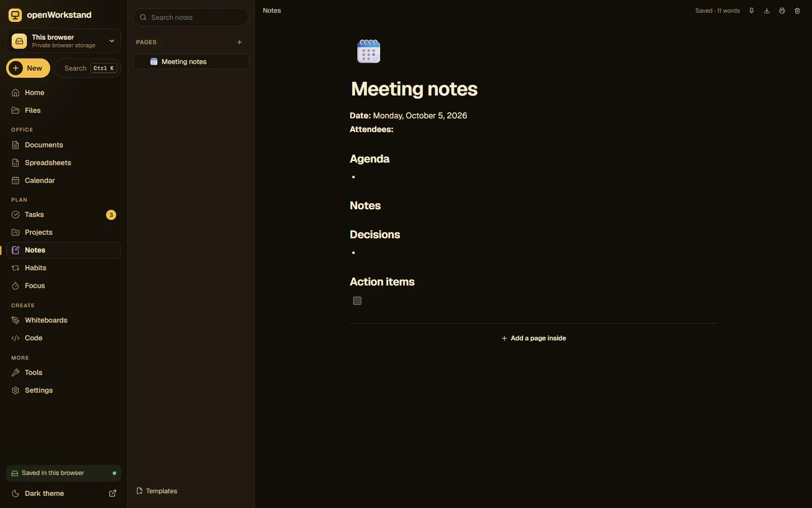812x508 pixels.
Task: Open the Calendar section
Action: click(x=63, y=180)
